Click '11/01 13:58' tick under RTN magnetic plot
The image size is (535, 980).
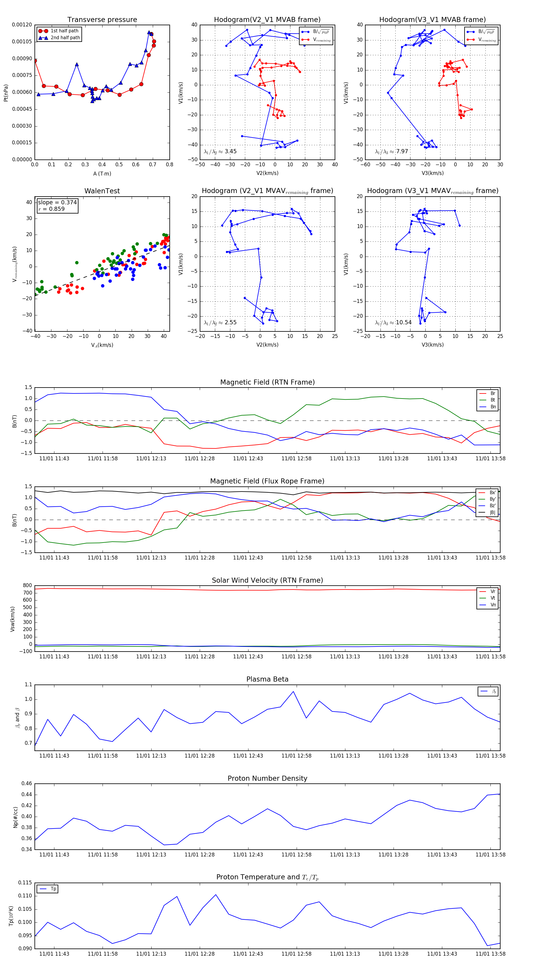click(490, 459)
